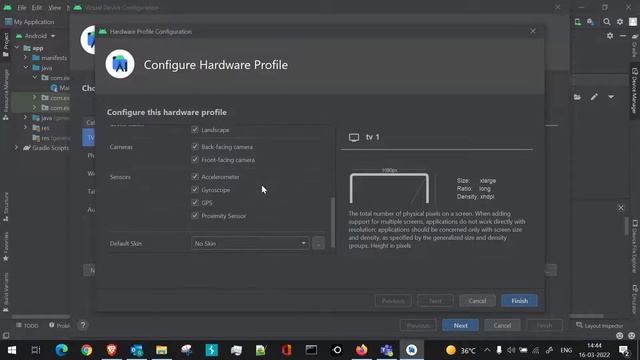
Task: Open the TODO tool window
Action: [27, 325]
